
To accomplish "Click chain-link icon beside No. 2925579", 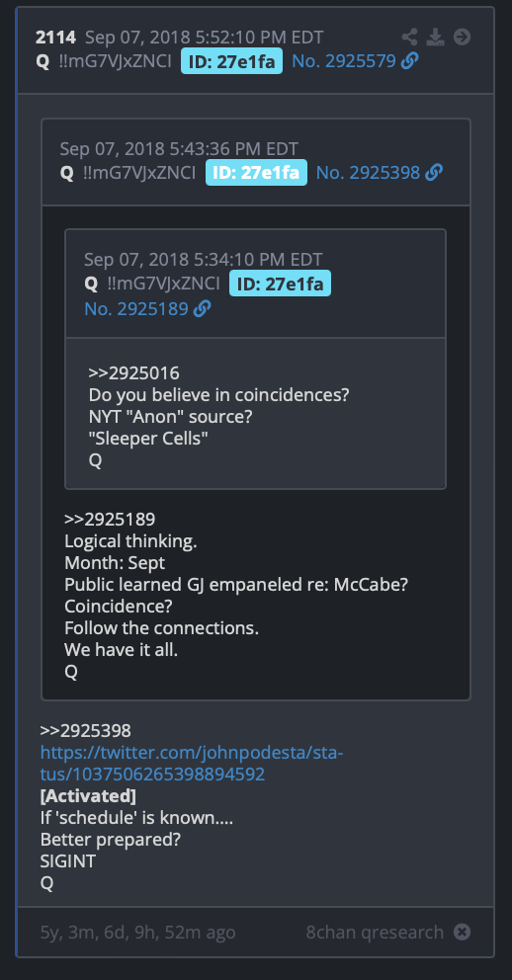I will pyautogui.click(x=410, y=60).
